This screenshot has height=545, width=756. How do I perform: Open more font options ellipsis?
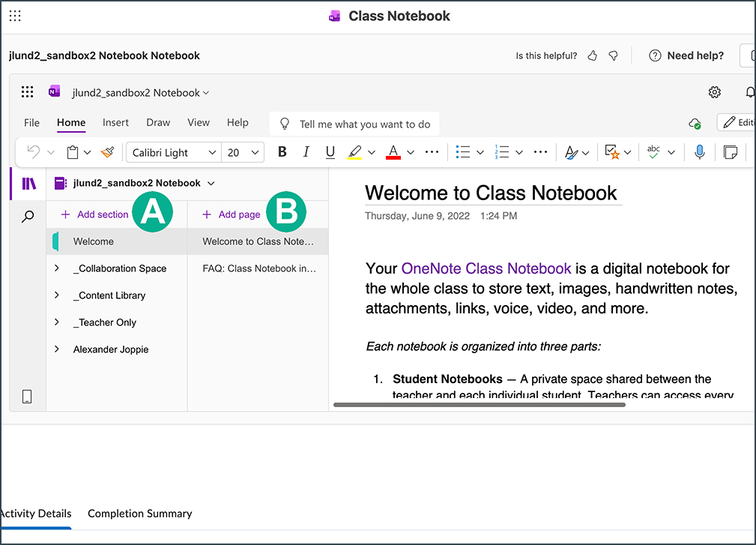[432, 152]
